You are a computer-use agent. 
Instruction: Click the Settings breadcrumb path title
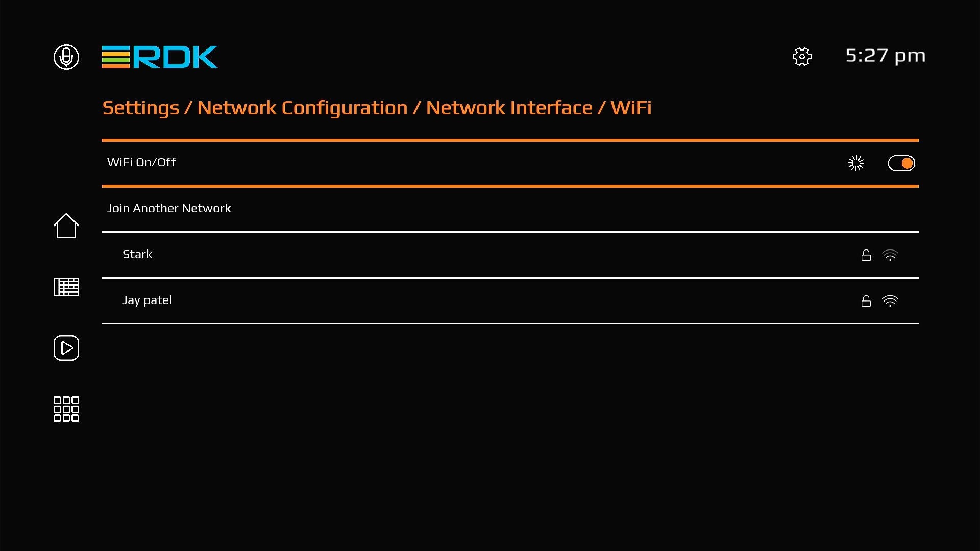click(140, 108)
